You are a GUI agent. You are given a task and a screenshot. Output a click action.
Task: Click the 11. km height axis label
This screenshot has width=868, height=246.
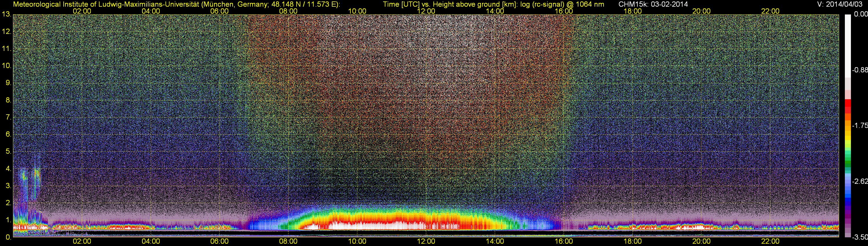[7, 49]
